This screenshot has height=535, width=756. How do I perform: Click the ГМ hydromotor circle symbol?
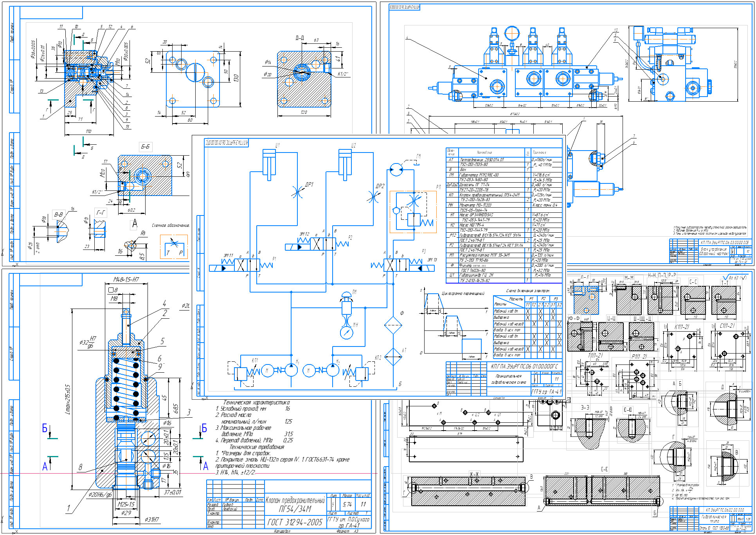coord(396,170)
